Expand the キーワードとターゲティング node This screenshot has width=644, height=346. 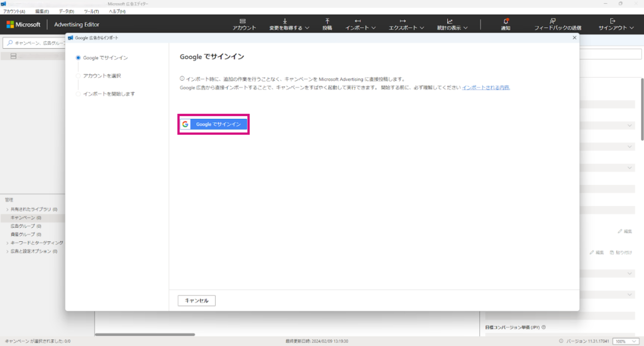[7, 243]
